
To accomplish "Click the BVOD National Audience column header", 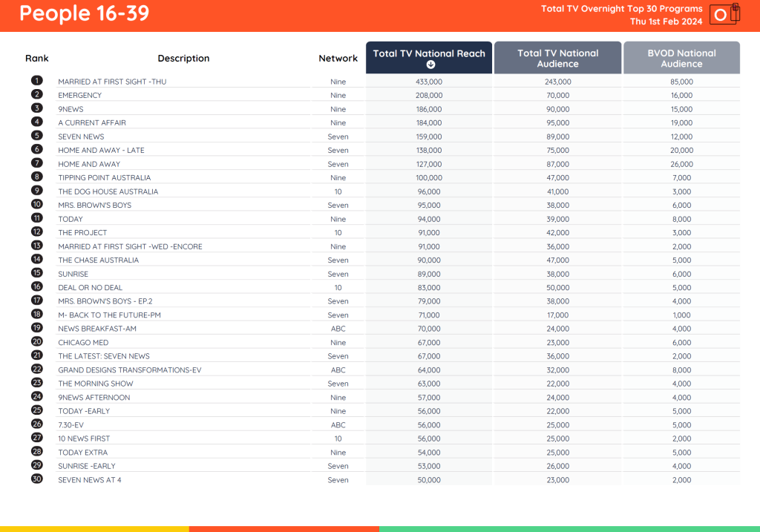I will 681,57.
